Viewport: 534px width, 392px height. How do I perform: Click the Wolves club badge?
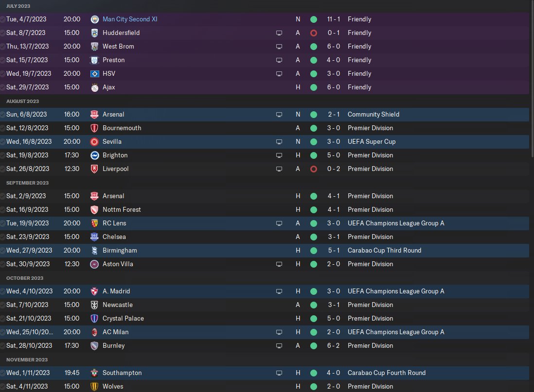point(94,387)
